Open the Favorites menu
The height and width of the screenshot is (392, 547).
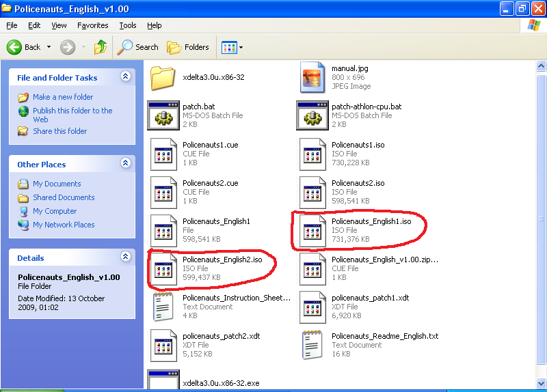[x=92, y=25]
